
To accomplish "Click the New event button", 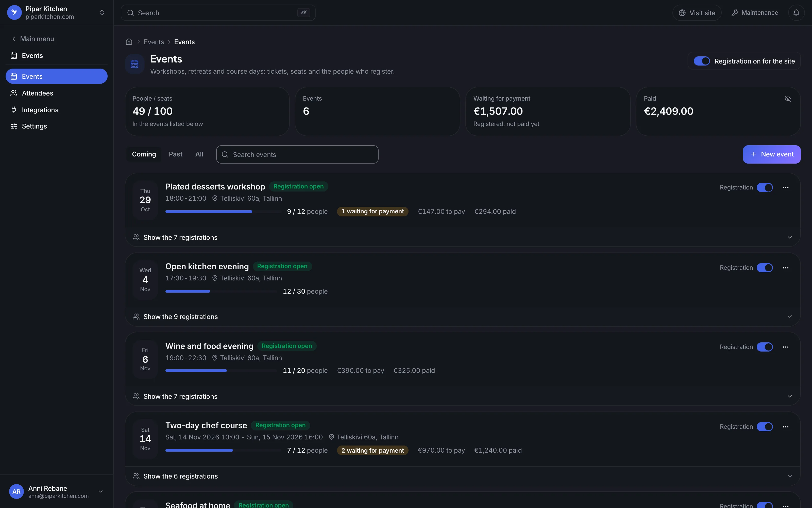I will click(771, 154).
